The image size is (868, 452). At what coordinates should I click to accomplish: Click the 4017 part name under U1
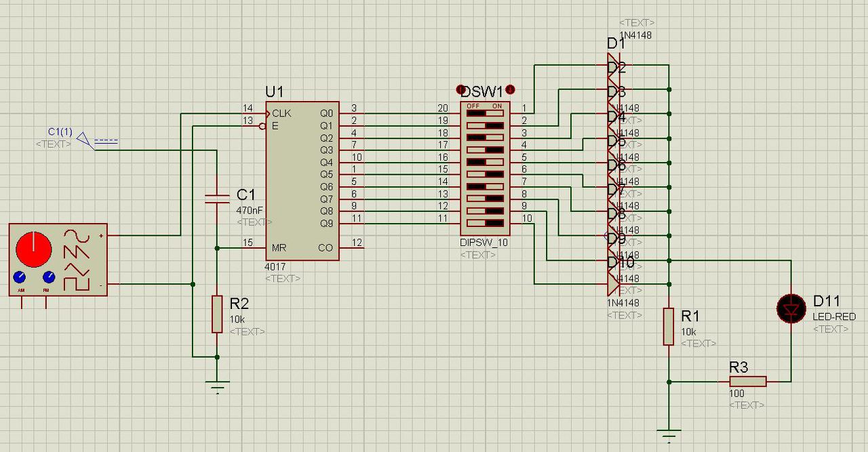[x=275, y=266]
